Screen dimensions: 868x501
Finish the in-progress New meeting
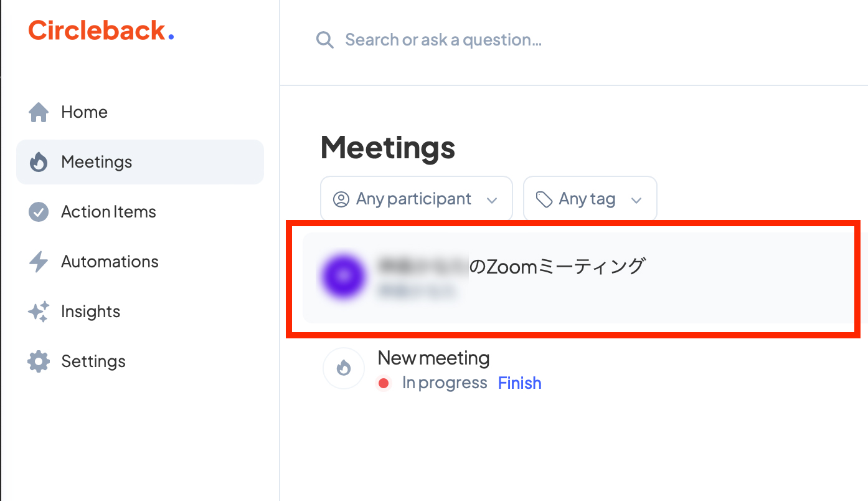519,383
